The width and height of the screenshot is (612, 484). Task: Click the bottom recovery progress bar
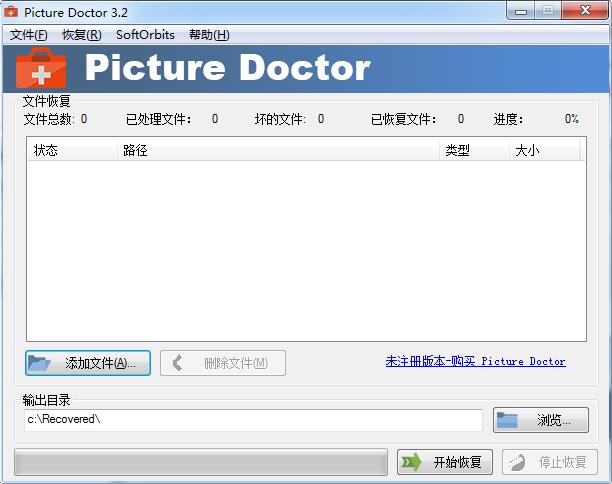201,462
